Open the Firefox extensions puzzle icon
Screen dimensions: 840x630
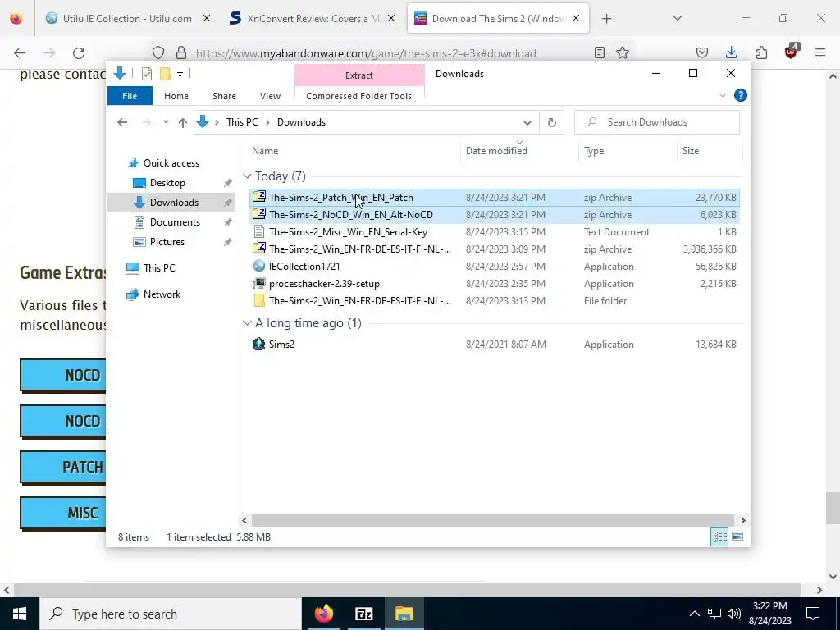click(761, 52)
